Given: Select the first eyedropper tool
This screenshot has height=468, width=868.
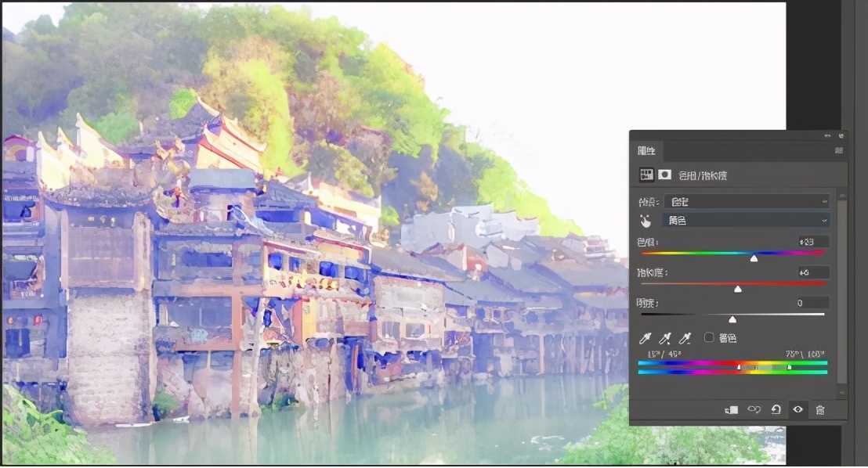Looking at the screenshot, I should 646,338.
